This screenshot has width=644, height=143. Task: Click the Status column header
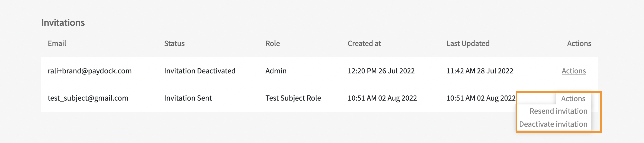[174, 43]
